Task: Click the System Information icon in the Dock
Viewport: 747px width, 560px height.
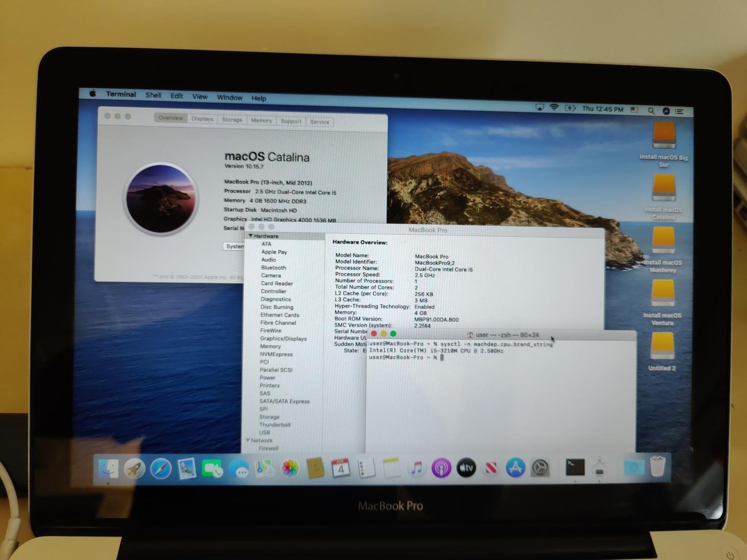Action: 600,467
